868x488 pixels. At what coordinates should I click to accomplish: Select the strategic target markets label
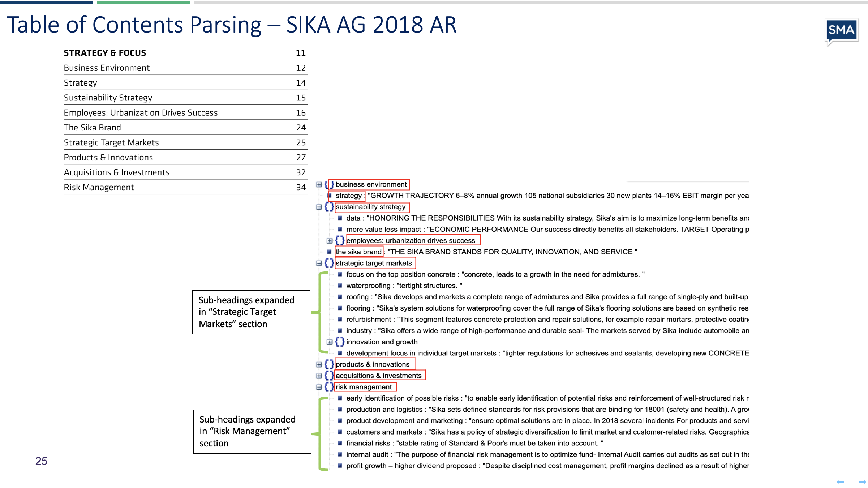coord(374,263)
